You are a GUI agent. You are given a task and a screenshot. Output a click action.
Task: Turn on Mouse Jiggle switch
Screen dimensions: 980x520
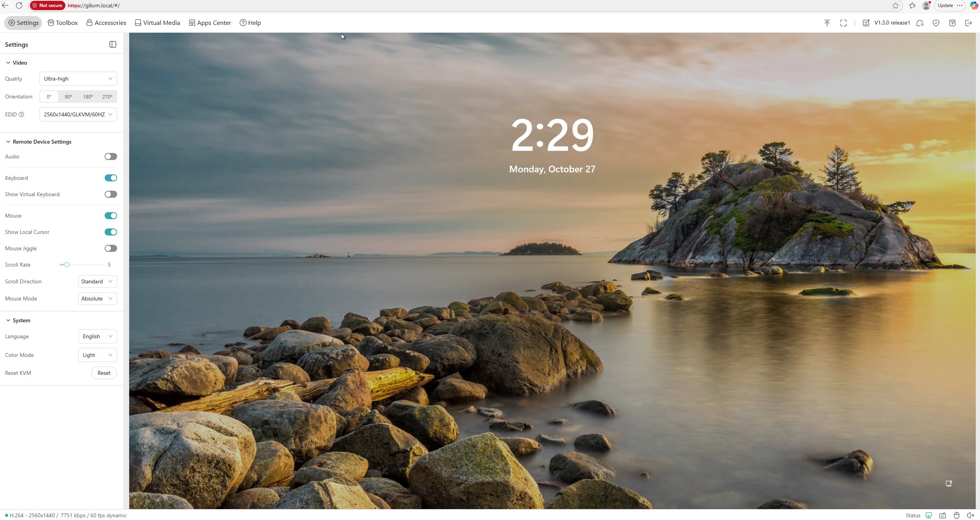point(110,248)
